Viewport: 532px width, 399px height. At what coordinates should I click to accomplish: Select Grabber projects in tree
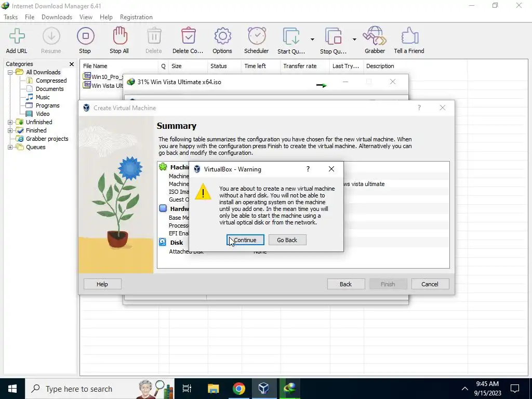pos(47,139)
